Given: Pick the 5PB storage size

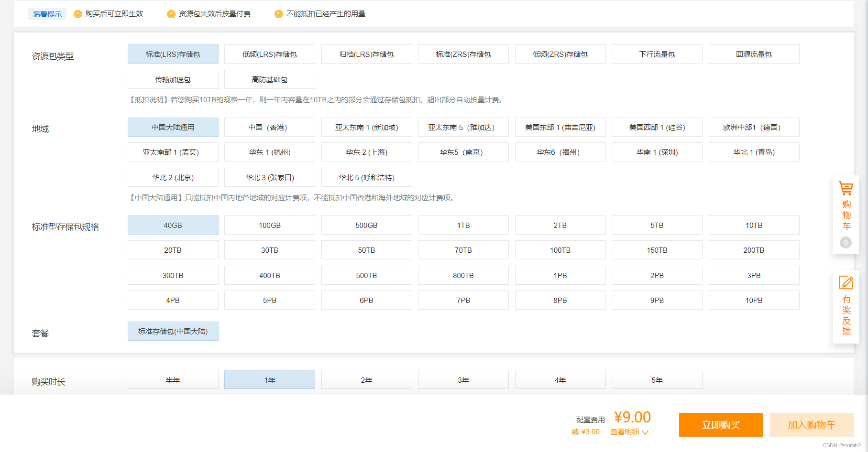Looking at the screenshot, I should 270,300.
